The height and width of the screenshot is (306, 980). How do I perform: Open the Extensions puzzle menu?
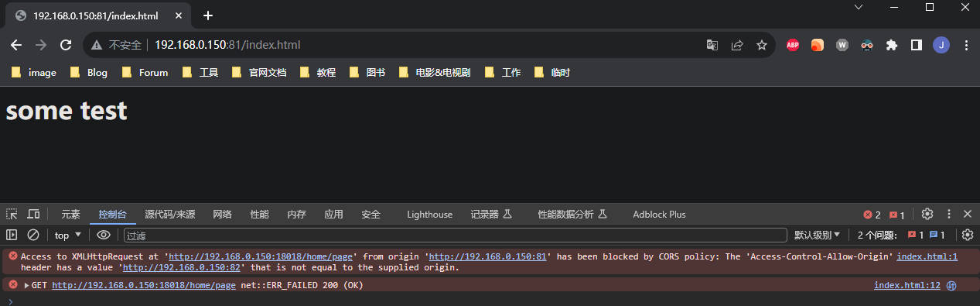click(892, 46)
